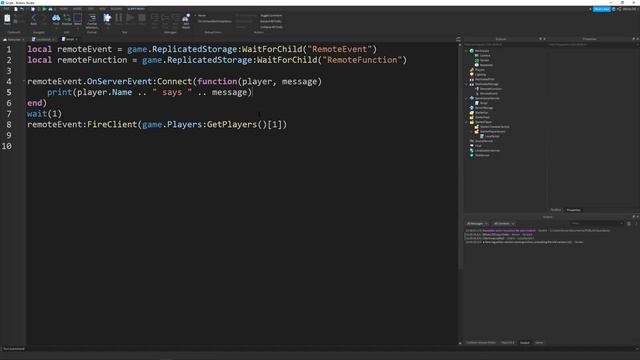
Task: Click the Step Into debugger icon
Action: pos(155,18)
